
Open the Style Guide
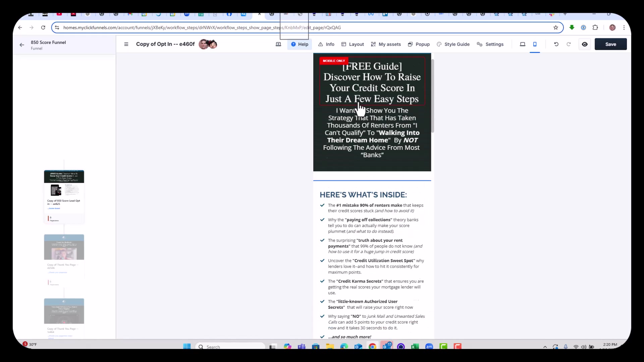coord(453,44)
